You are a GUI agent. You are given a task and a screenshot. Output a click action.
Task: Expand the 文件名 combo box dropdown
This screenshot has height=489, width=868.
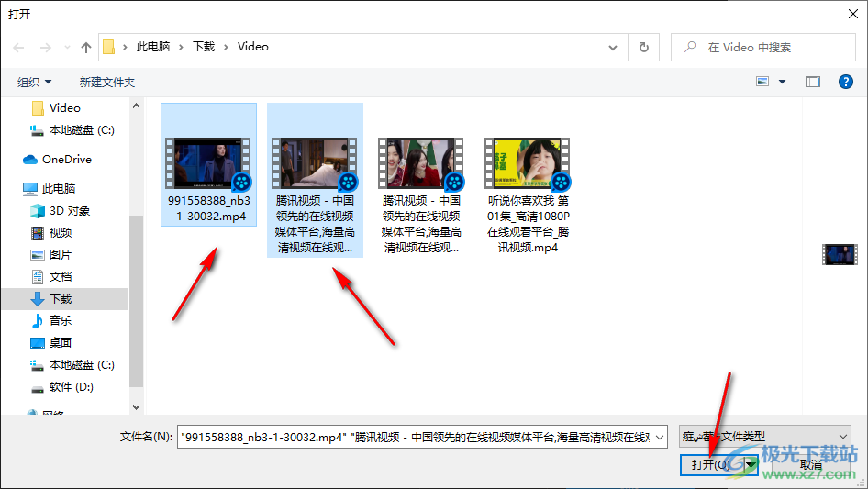pos(660,438)
